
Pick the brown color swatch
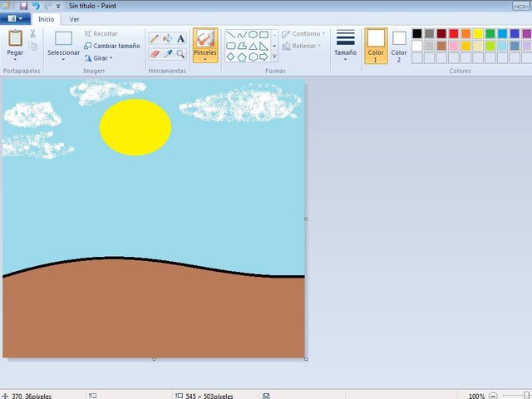[441, 46]
